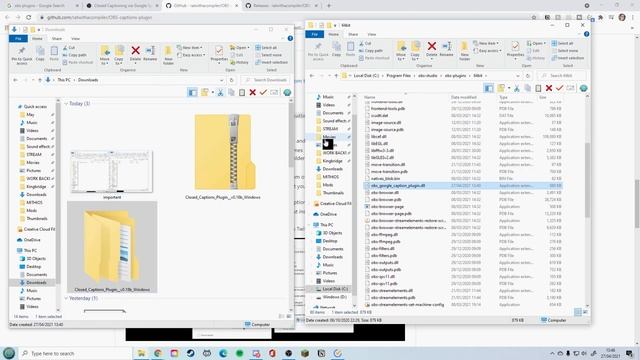
Task: Click File Explorer icon on the taskbar
Action: [x=141, y=353]
